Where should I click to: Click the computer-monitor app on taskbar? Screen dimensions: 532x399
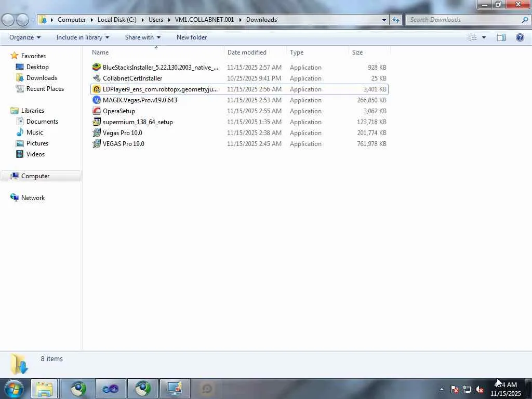175,389
